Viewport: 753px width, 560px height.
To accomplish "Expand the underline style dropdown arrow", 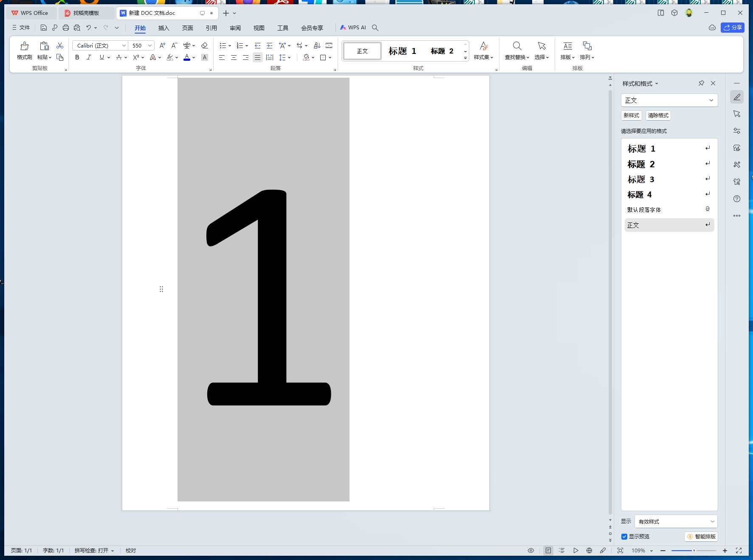I will coord(109,57).
